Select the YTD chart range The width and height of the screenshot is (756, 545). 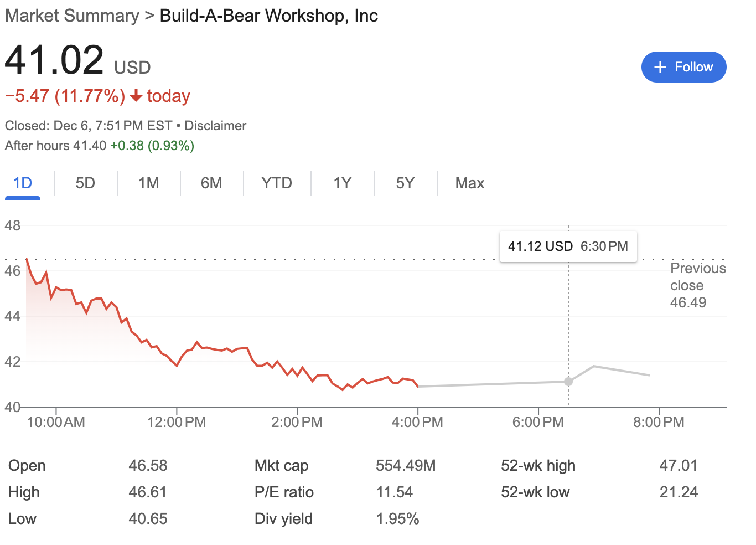[277, 183]
